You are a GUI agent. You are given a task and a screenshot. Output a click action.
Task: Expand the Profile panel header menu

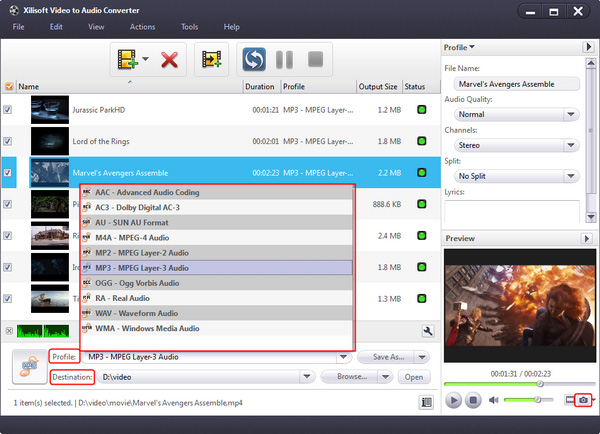tap(459, 47)
